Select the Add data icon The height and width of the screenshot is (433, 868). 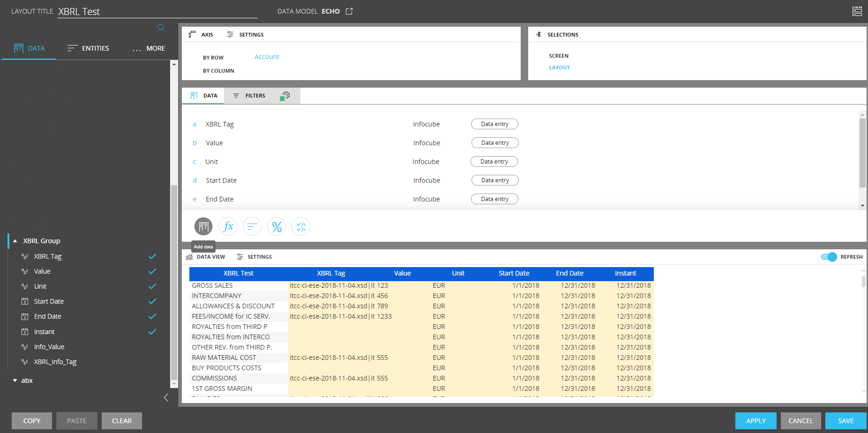point(203,226)
